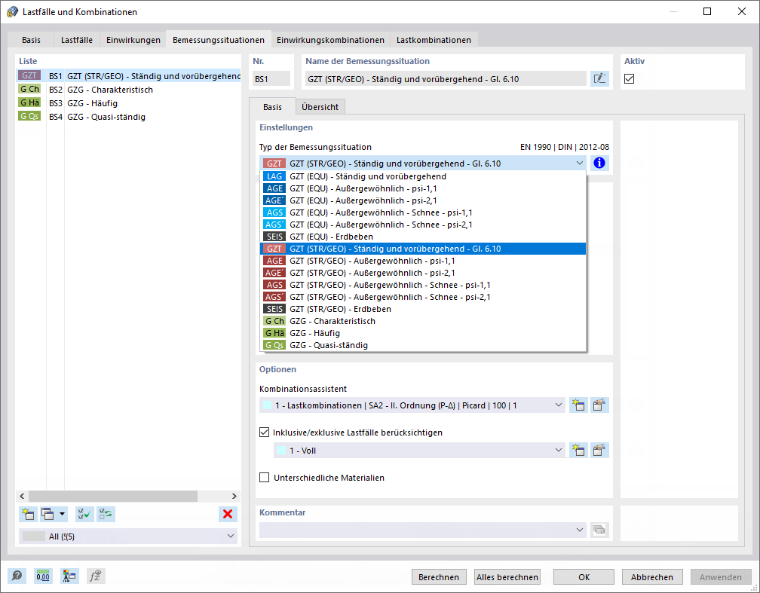Viewport: 760px width, 593px height.
Task: Confirm with the OK button
Action: (584, 577)
